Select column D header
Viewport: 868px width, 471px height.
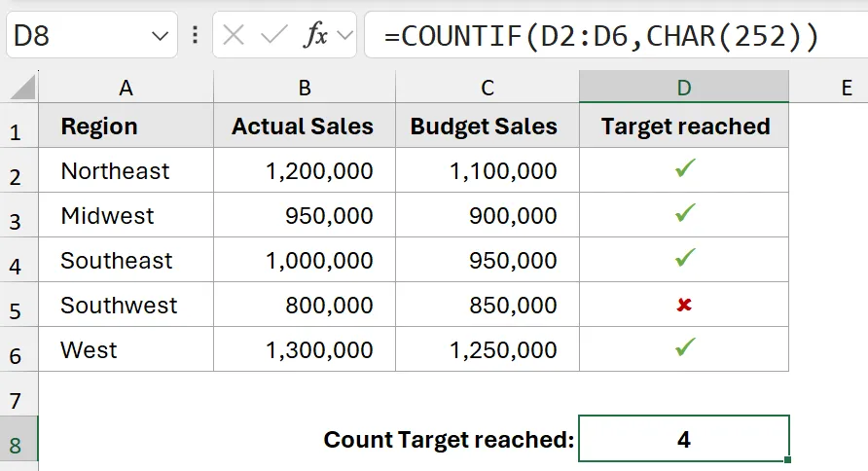point(684,87)
